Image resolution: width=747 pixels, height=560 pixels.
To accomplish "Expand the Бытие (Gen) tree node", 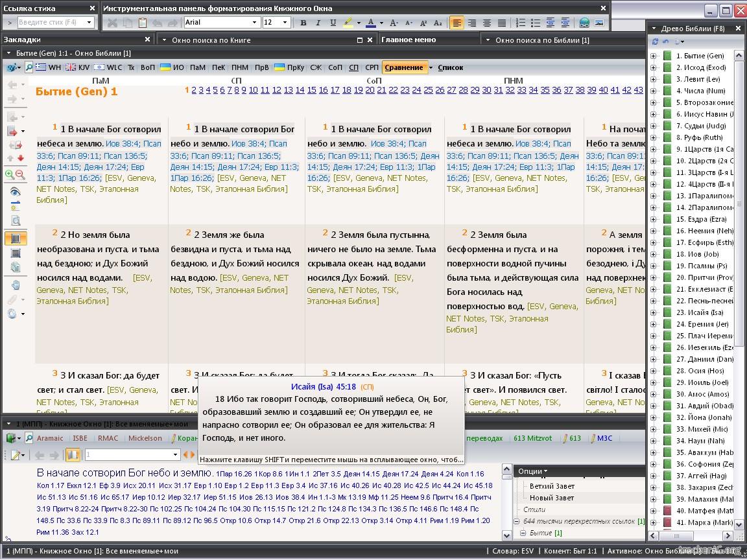I will (653, 56).
